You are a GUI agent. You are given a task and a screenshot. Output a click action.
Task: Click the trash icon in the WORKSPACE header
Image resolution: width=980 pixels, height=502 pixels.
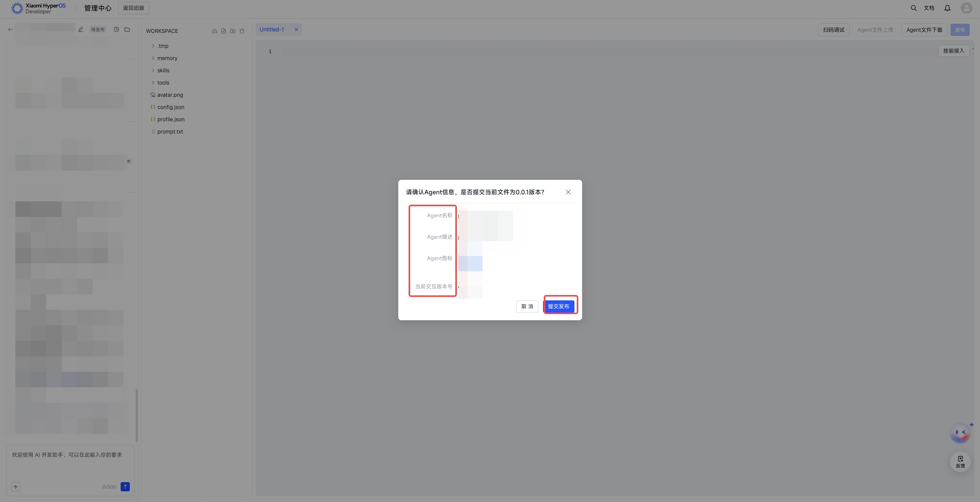242,31
